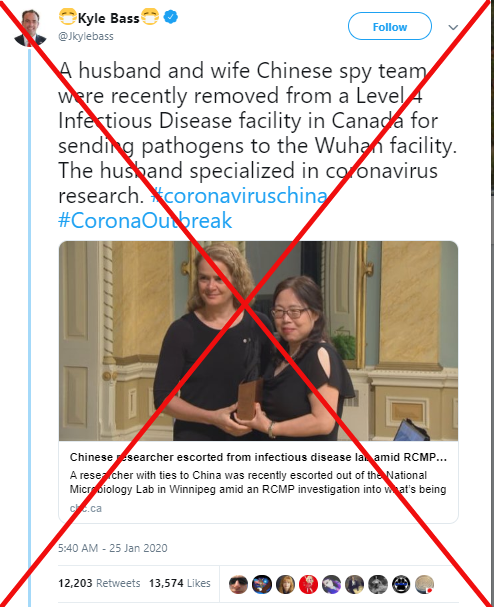The width and height of the screenshot is (494, 607).
Task: Open the @Jkylebass handle link
Action: click(86, 36)
